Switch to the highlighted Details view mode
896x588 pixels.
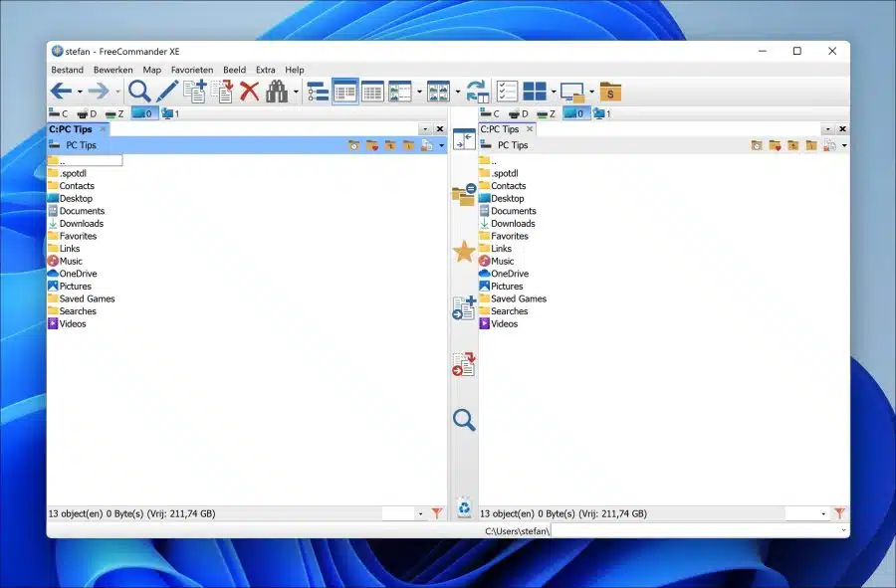pos(345,92)
